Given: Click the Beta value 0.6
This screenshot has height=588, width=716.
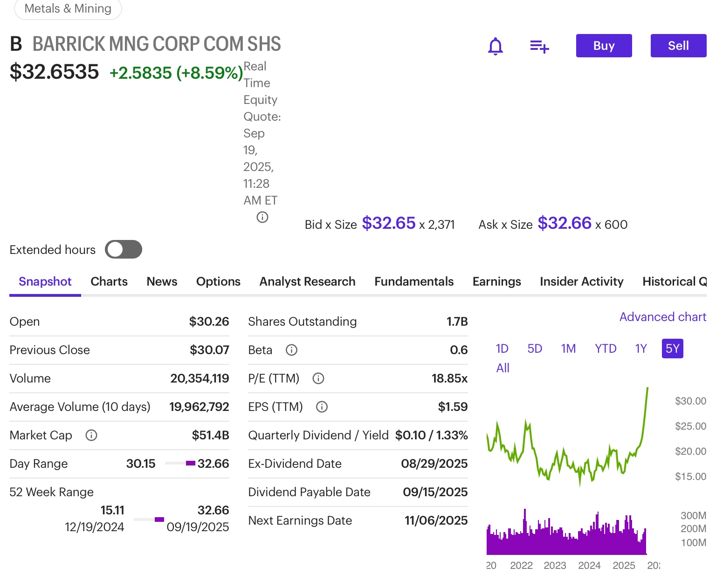Looking at the screenshot, I should click(x=459, y=350).
